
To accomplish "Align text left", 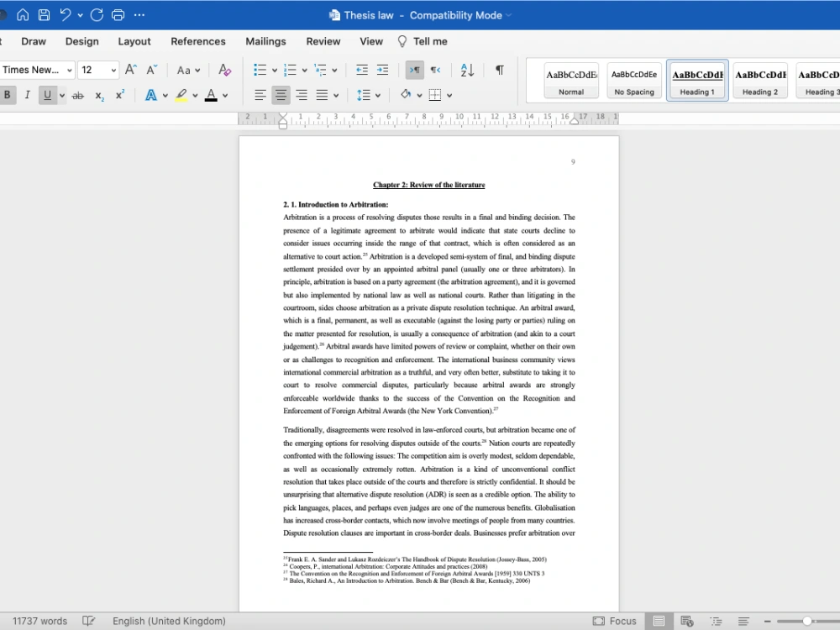I will (x=260, y=96).
